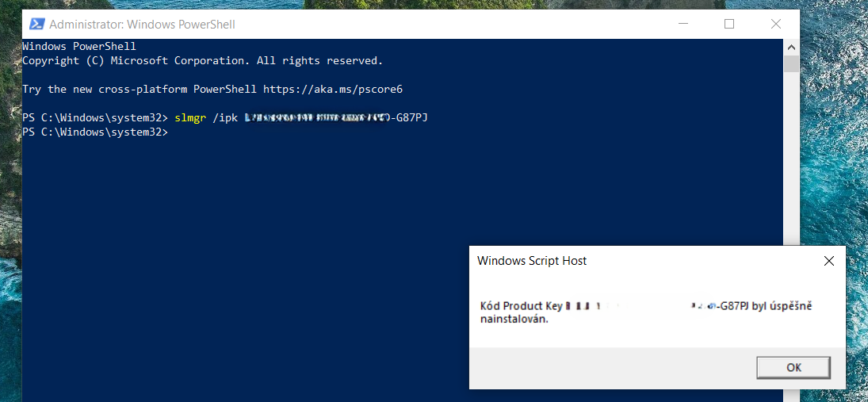
Task: Click the slmgr command text
Action: [x=190, y=118]
